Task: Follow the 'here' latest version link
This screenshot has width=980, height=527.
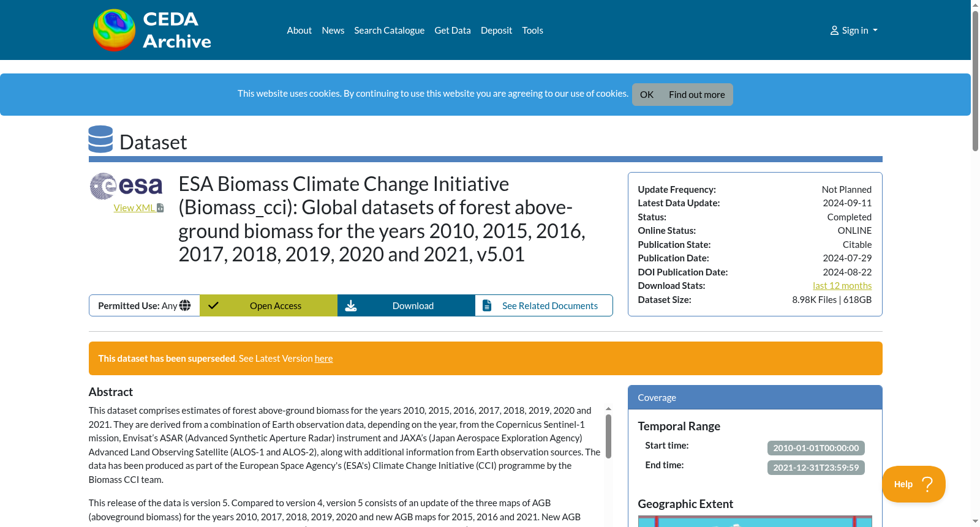Action: tap(324, 359)
